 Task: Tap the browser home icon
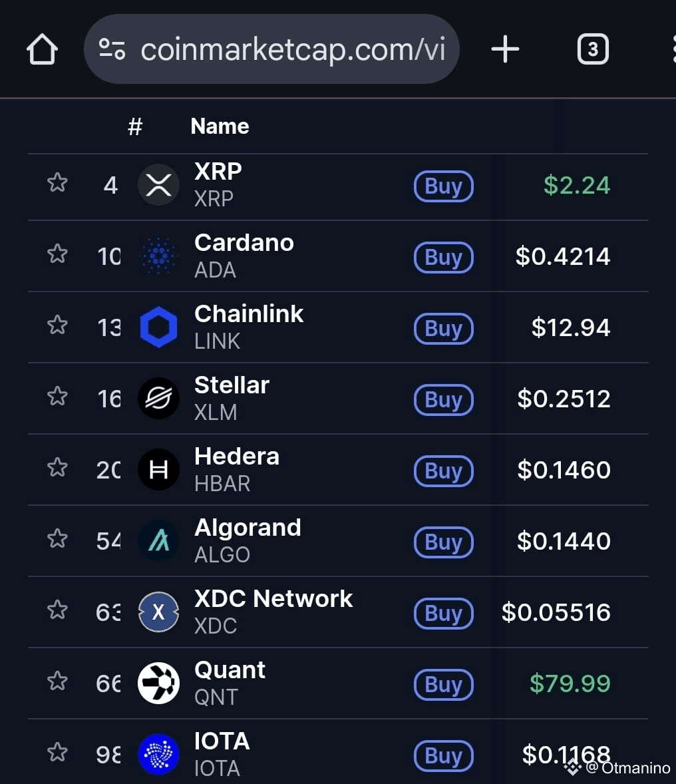click(42, 49)
